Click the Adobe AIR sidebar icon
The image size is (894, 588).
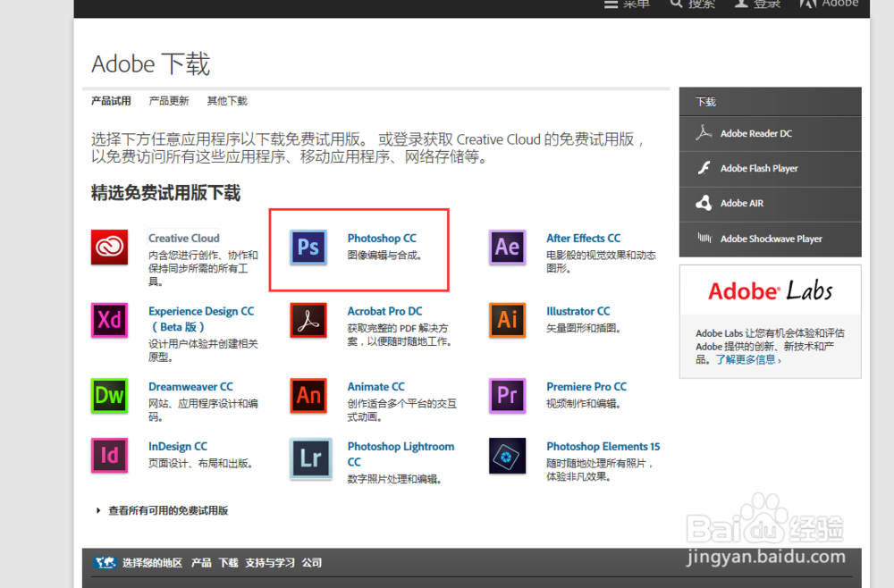click(x=704, y=203)
